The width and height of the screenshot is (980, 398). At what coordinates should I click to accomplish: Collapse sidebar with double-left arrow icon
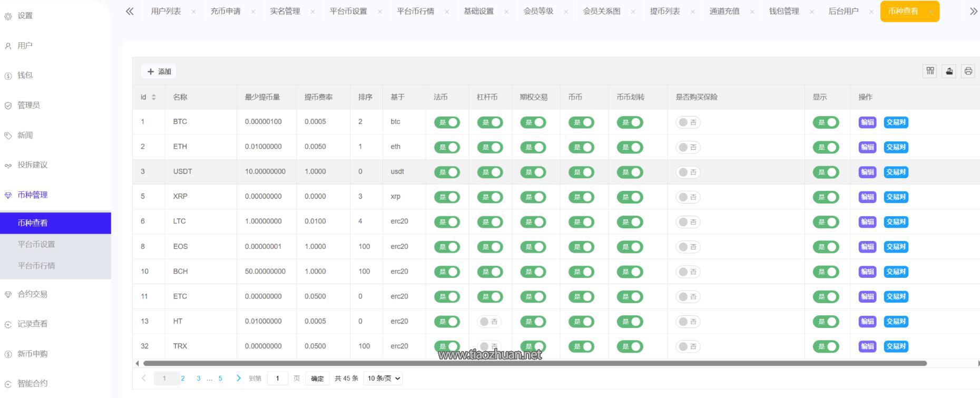[130, 11]
